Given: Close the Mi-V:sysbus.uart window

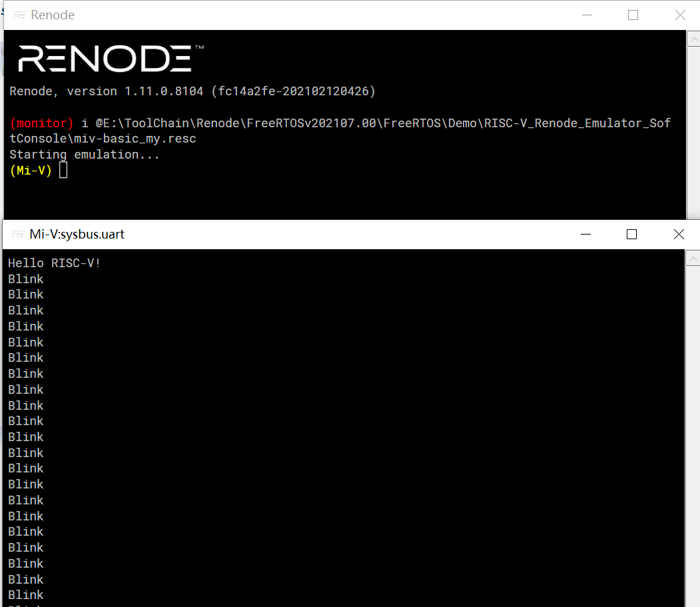Looking at the screenshot, I should click(679, 234).
